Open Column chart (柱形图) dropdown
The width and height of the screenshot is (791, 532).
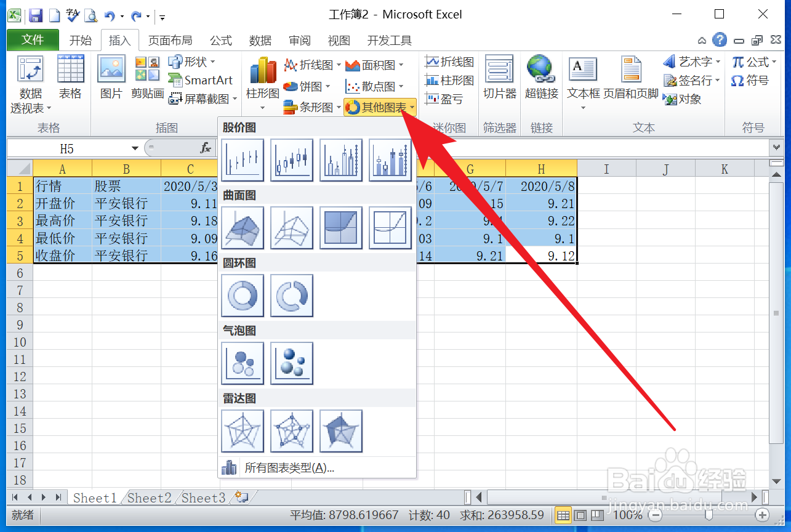pyautogui.click(x=263, y=85)
